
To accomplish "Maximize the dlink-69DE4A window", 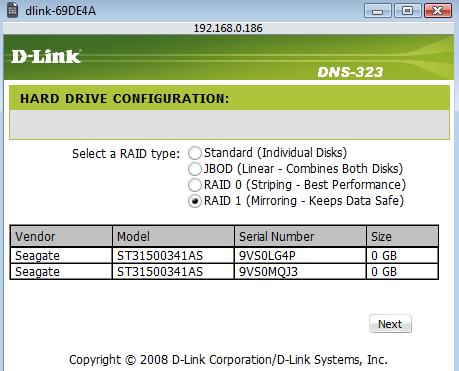I will pyautogui.click(x=407, y=11).
